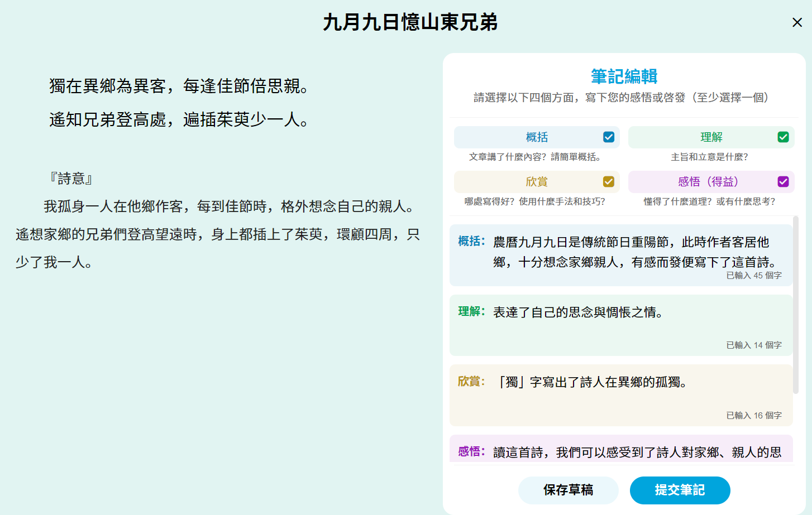812x515 pixels.
Task: Focus the 理解 note text box
Action: (631, 321)
